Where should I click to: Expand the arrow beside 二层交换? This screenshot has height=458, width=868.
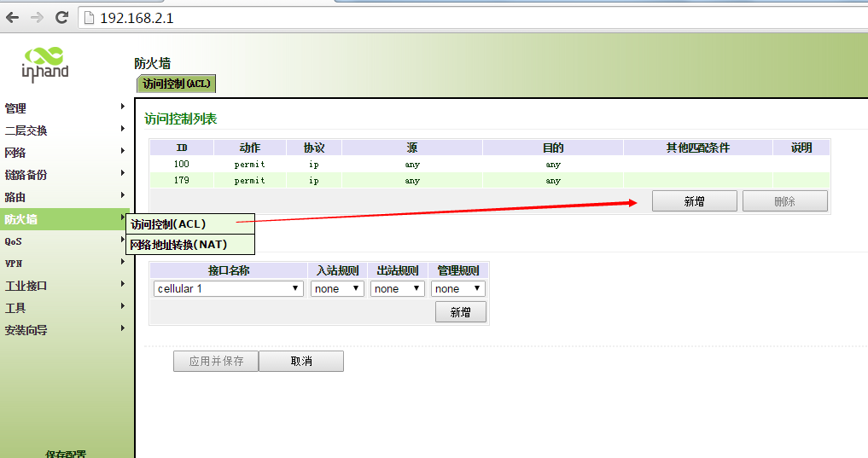tap(122, 128)
